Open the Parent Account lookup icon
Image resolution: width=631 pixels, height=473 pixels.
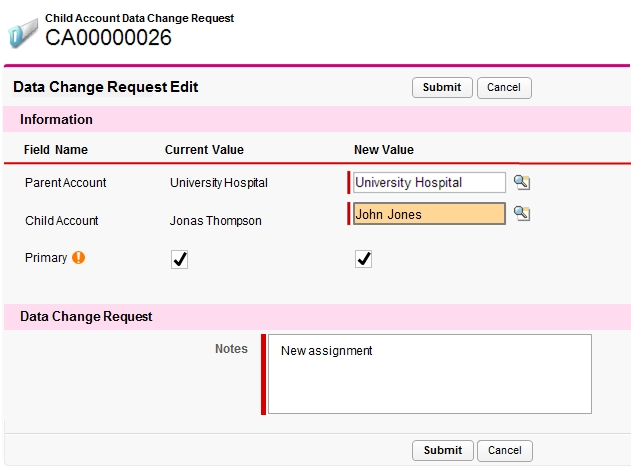point(521,182)
